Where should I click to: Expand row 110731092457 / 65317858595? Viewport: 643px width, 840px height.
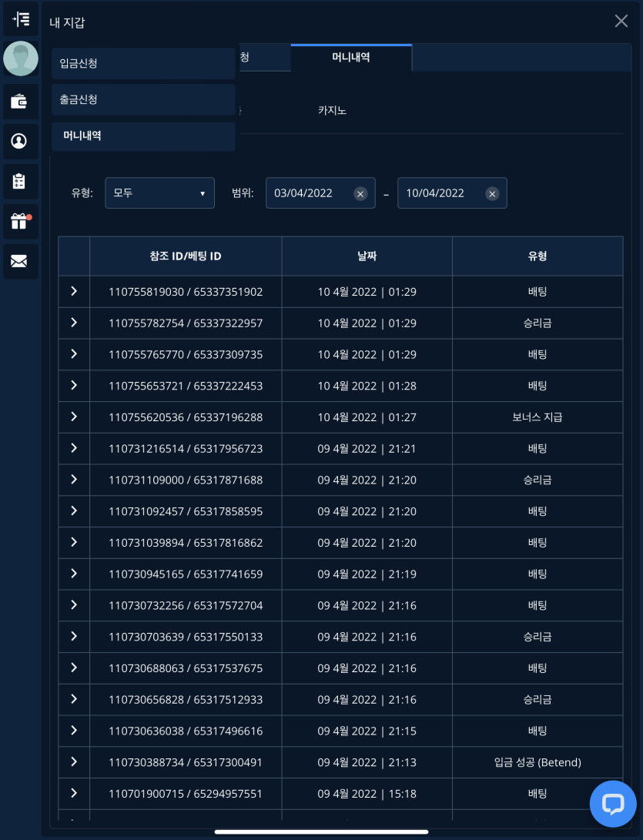click(x=74, y=511)
